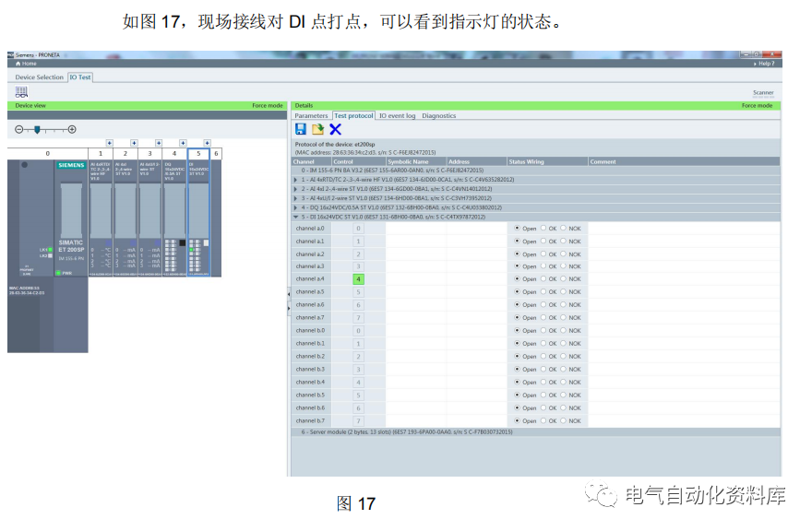Zoom out with the minus magnifier icon
The width and height of the screenshot is (812, 531).
tap(18, 130)
